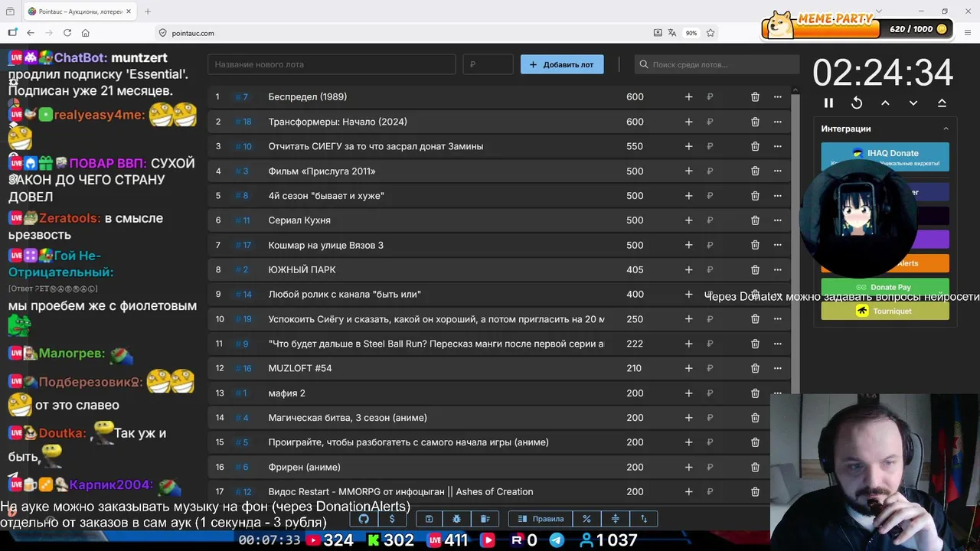Reload the pointauc.com page
Screen dimensions: 980x551
[x=67, y=33]
